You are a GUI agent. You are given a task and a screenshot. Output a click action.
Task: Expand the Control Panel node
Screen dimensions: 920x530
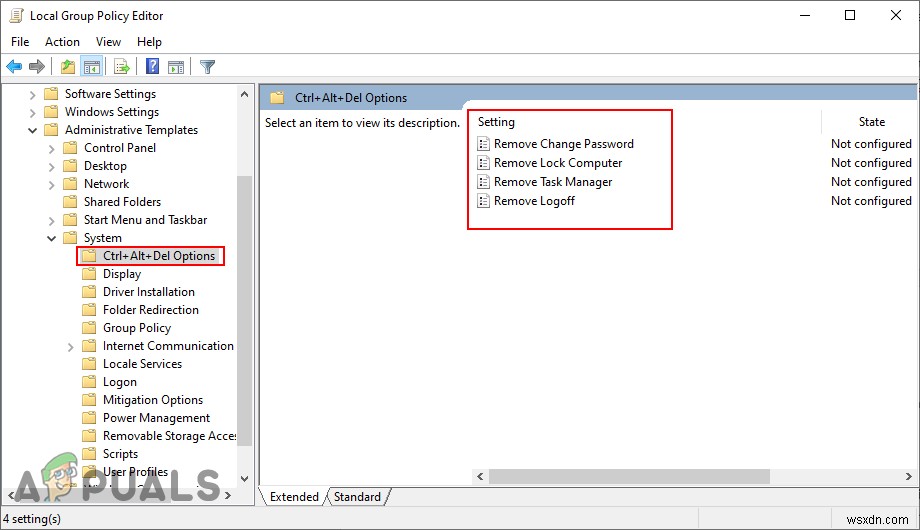51,149
